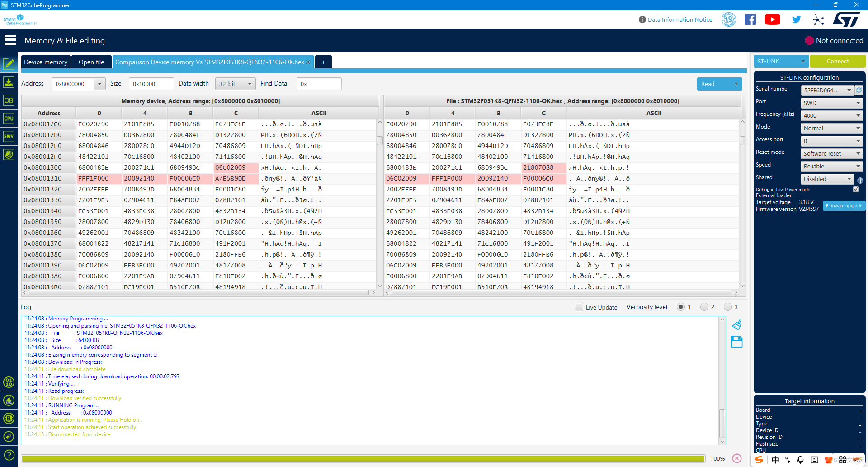This screenshot has height=467, width=868.
Task: Click the ST logo
Action: [846, 19]
